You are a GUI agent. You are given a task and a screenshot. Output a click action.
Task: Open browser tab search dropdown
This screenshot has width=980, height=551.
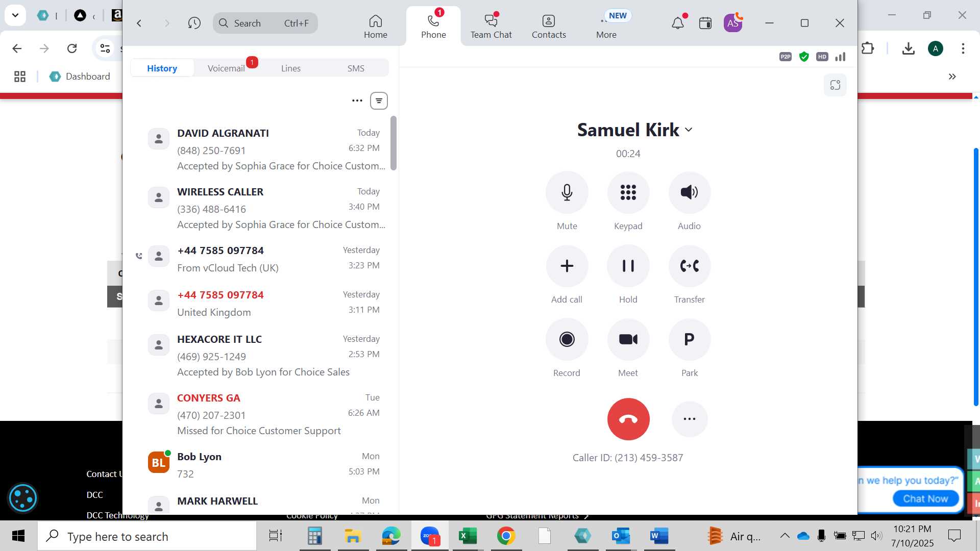tap(15, 15)
